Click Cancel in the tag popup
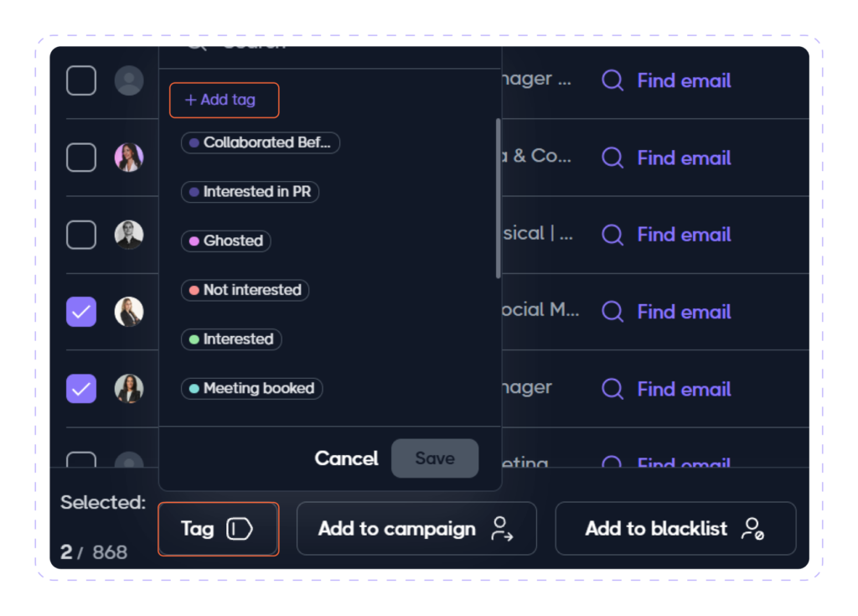 [x=346, y=458]
